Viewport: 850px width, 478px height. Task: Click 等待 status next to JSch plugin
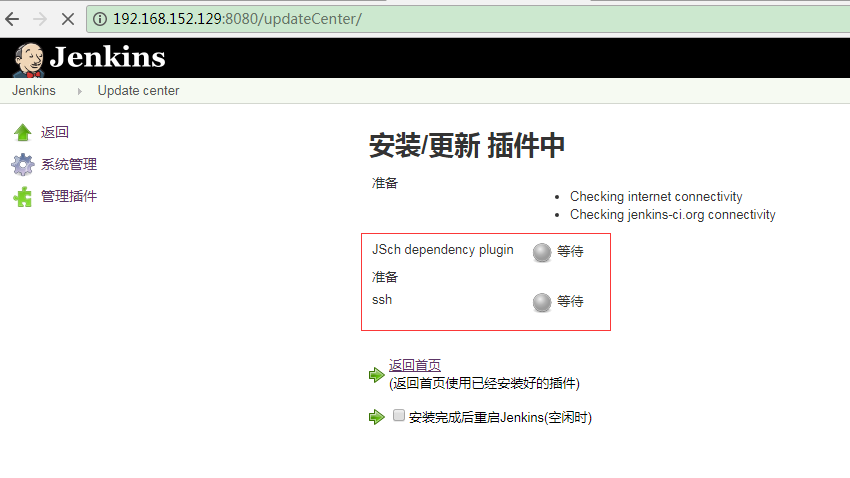coord(570,251)
